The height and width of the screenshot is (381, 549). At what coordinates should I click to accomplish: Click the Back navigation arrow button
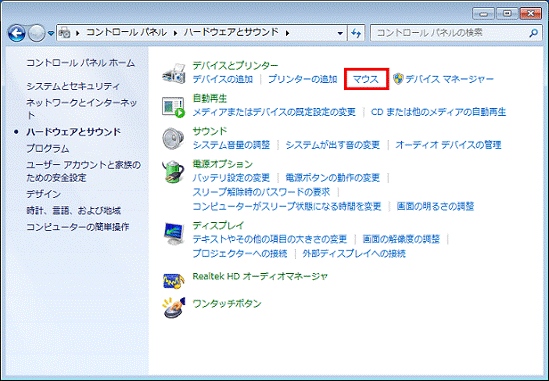pos(16,33)
